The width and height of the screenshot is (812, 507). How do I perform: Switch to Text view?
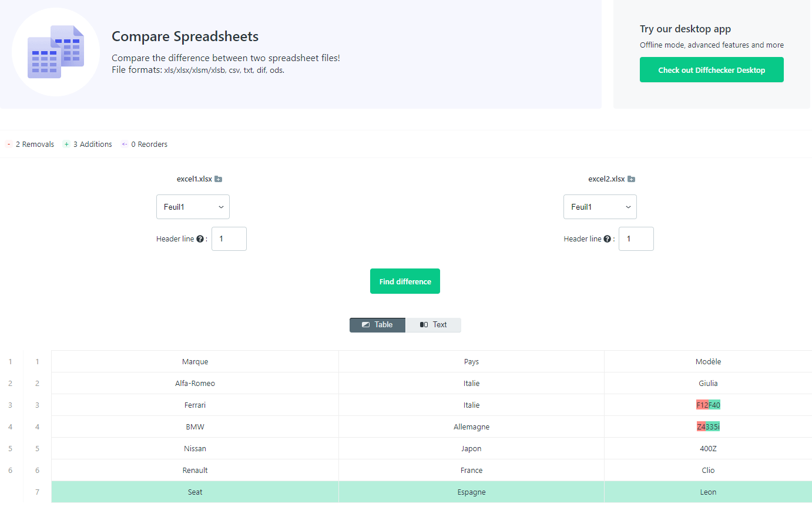click(433, 325)
